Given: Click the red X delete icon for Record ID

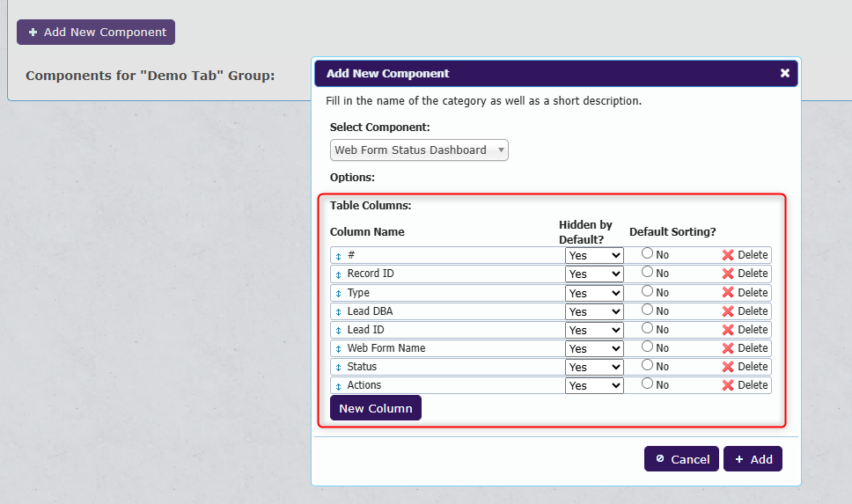Looking at the screenshot, I should (728, 274).
